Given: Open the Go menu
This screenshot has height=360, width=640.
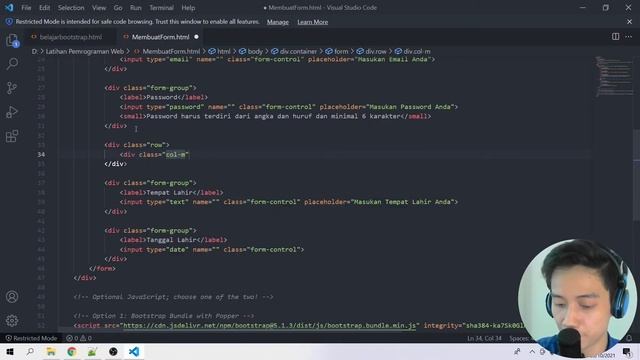Looking at the screenshot, I should pyautogui.click(x=118, y=8).
